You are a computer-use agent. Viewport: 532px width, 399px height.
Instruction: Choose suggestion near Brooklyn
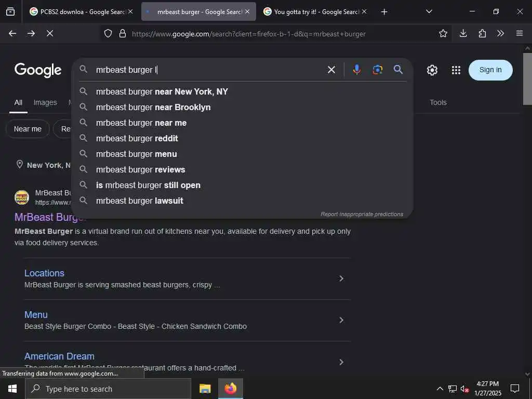243,107
